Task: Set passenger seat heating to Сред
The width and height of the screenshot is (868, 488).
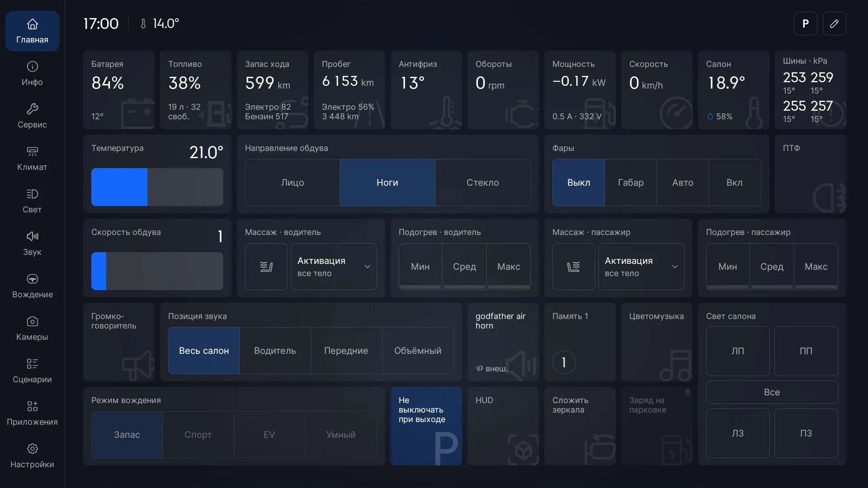Action: click(772, 267)
